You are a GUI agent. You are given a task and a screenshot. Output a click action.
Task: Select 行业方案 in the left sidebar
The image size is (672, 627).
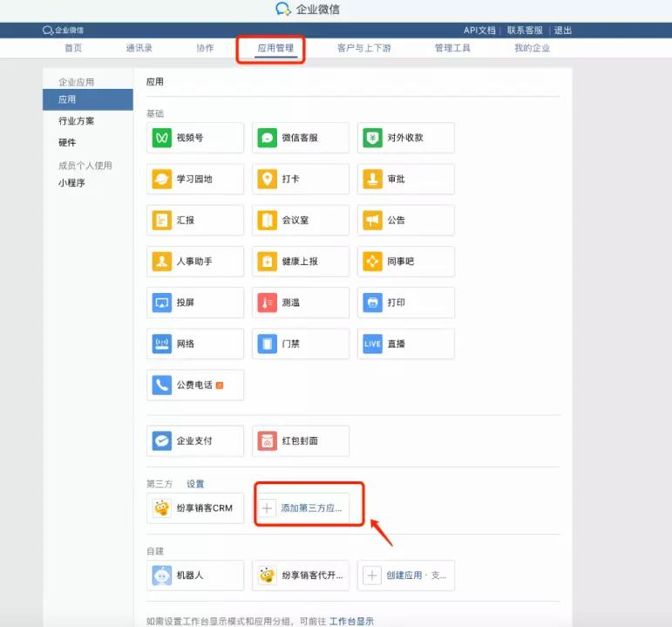click(77, 121)
